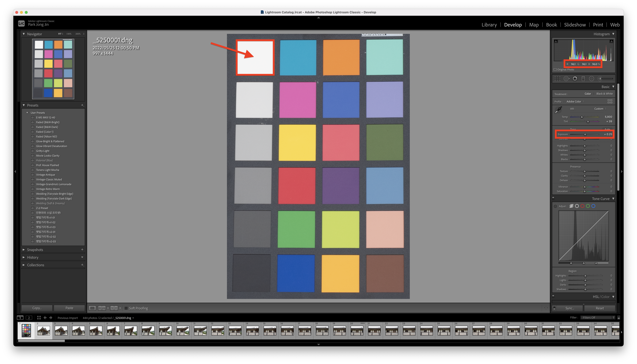Switch to Before/After Y|Y view
This screenshot has height=364, width=637.
click(x=114, y=308)
